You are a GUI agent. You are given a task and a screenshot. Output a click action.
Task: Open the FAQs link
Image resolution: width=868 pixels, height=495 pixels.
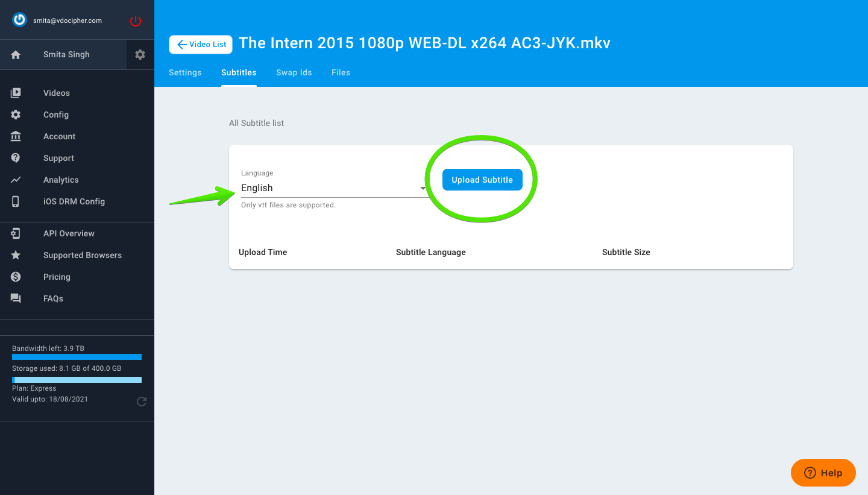point(53,298)
